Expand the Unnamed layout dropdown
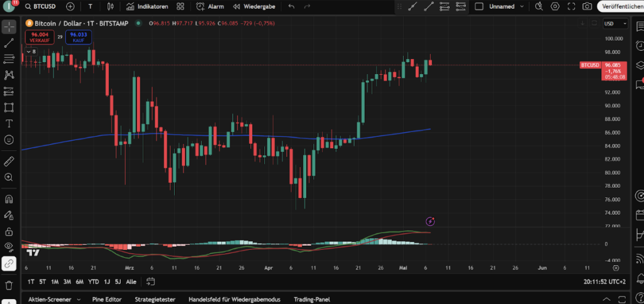Viewport: 644px width, 304px height. (522, 6)
